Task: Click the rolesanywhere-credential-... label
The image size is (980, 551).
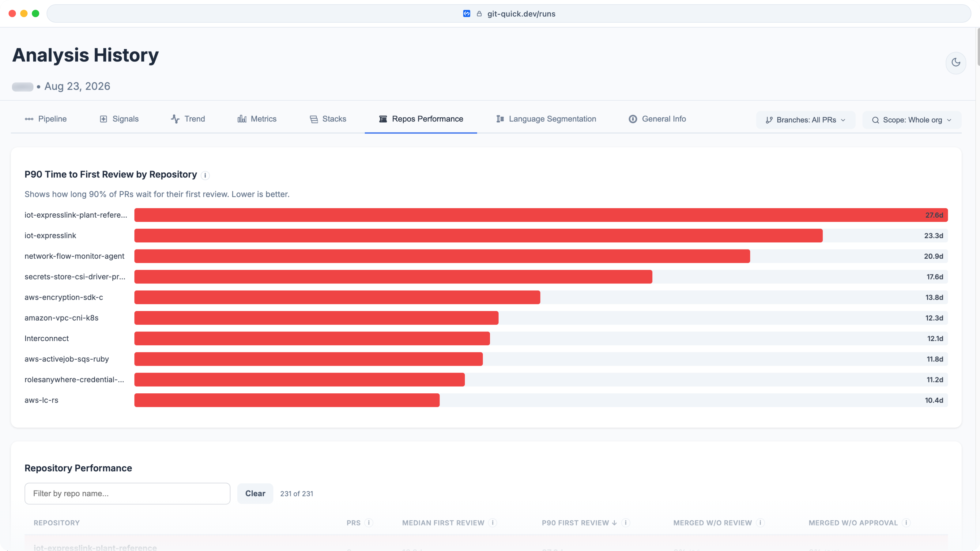Action: point(74,379)
